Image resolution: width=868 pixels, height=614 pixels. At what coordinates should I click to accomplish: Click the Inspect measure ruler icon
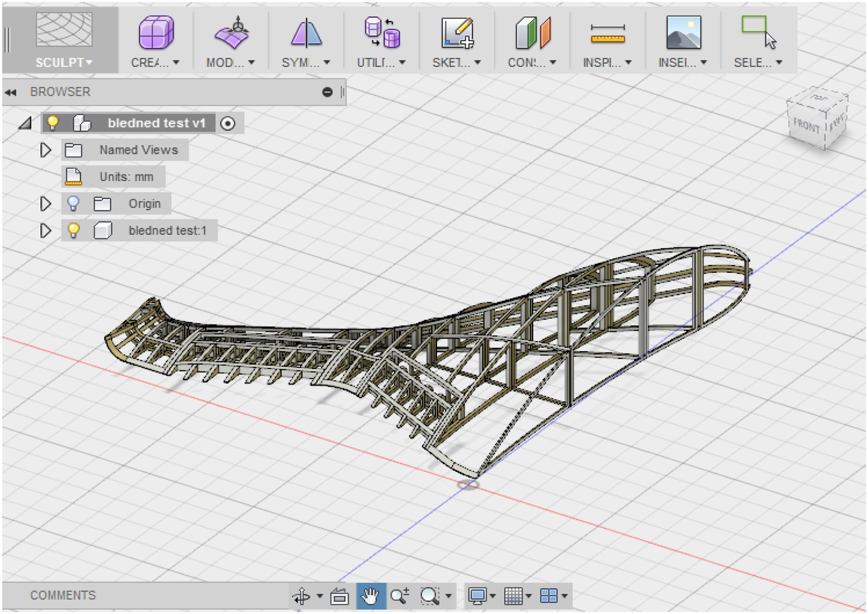[608, 33]
